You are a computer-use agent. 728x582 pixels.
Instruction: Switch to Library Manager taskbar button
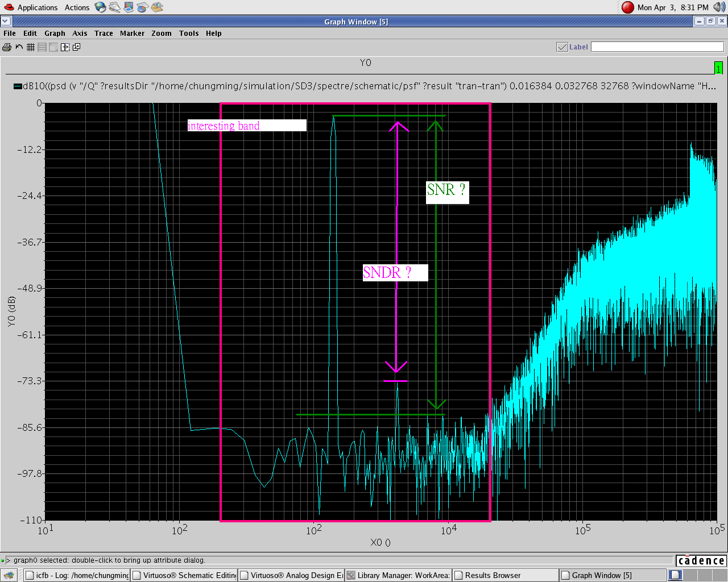coord(399,575)
